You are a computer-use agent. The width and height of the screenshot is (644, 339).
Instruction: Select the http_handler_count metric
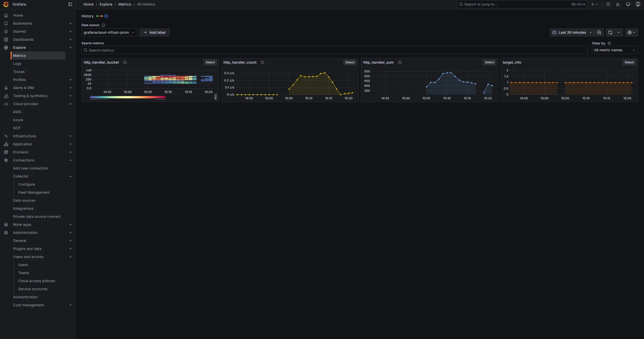click(350, 62)
